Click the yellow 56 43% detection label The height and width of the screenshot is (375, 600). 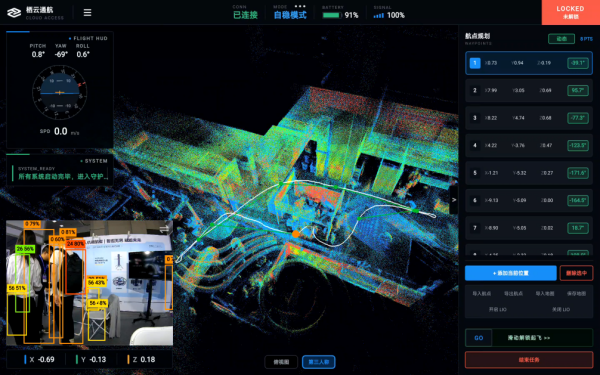(96, 282)
